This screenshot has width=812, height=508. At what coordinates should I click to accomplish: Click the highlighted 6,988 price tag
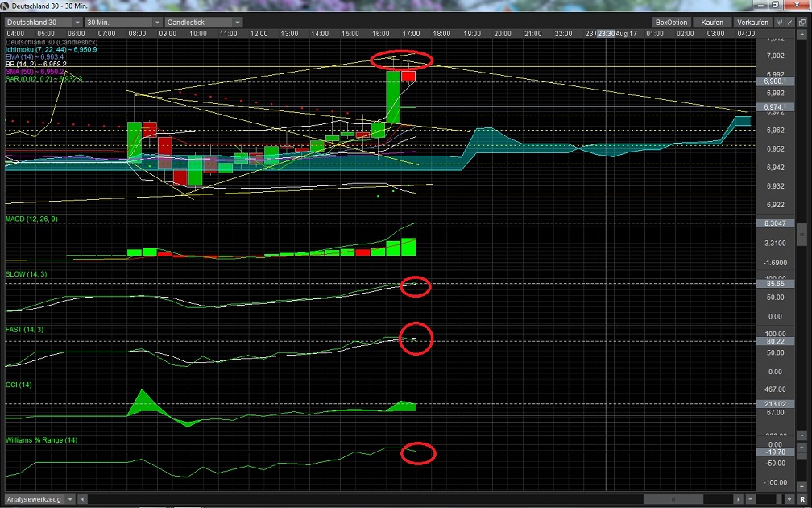pyautogui.click(x=775, y=81)
